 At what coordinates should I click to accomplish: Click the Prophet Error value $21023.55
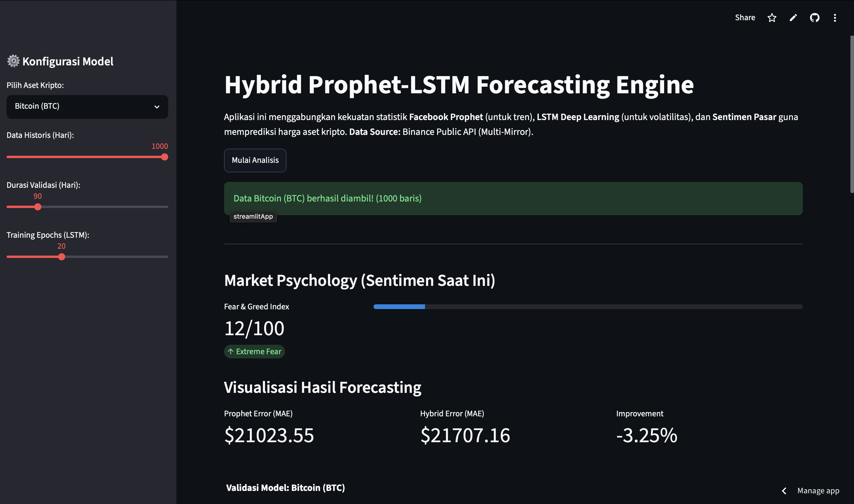coord(269,435)
